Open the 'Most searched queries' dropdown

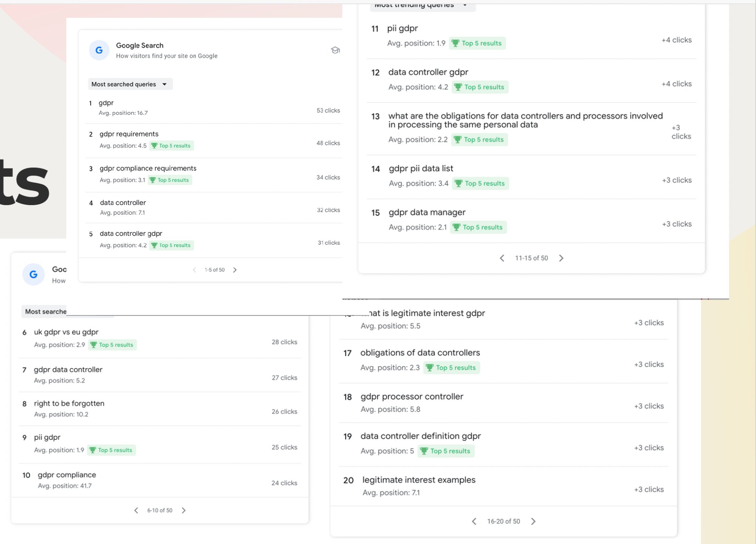[x=130, y=84]
